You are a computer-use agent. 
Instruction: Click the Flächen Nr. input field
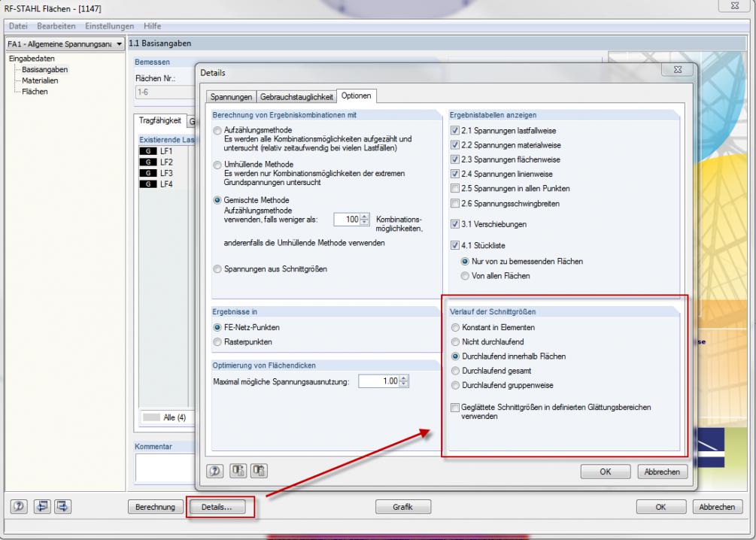(x=165, y=92)
